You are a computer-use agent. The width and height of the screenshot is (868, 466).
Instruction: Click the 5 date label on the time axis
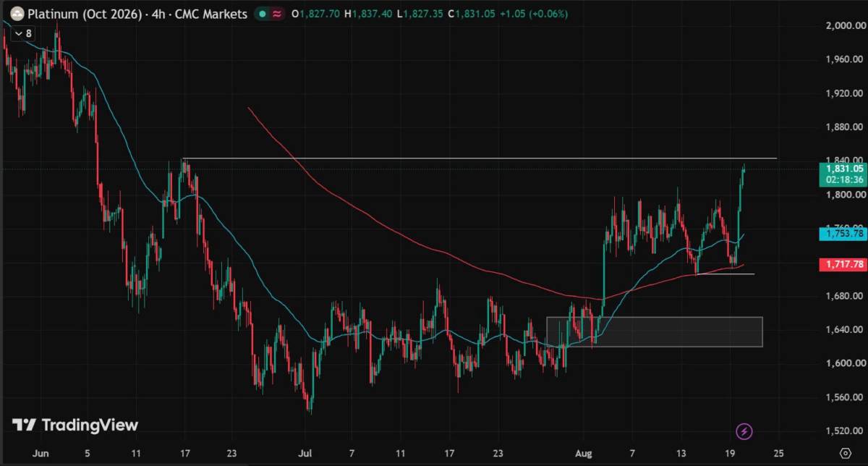pyautogui.click(x=88, y=453)
